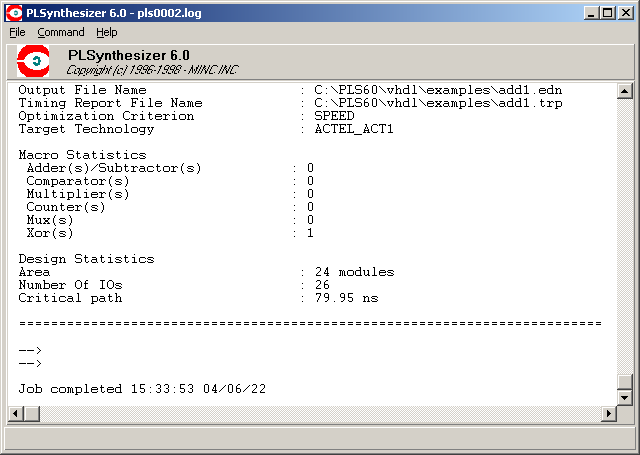Open the Command menu
The width and height of the screenshot is (640, 455).
point(61,32)
